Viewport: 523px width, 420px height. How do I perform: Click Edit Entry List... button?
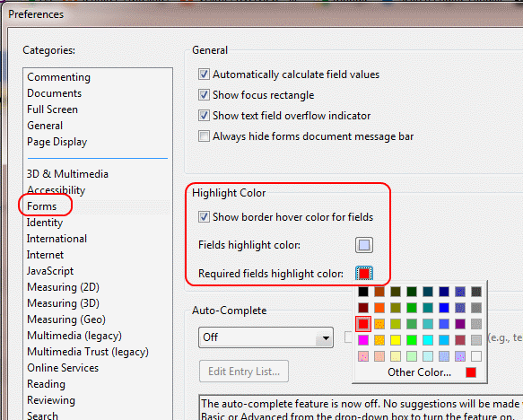click(x=244, y=372)
